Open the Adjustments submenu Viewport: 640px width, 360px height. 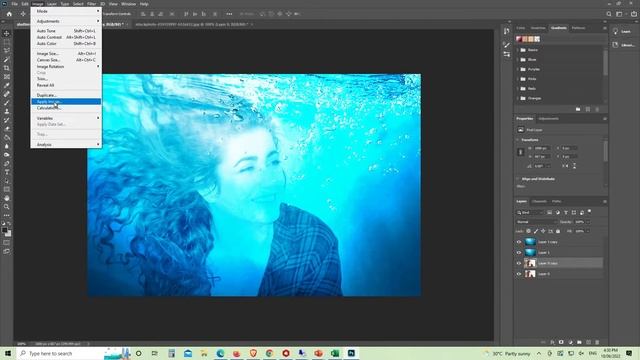66,21
